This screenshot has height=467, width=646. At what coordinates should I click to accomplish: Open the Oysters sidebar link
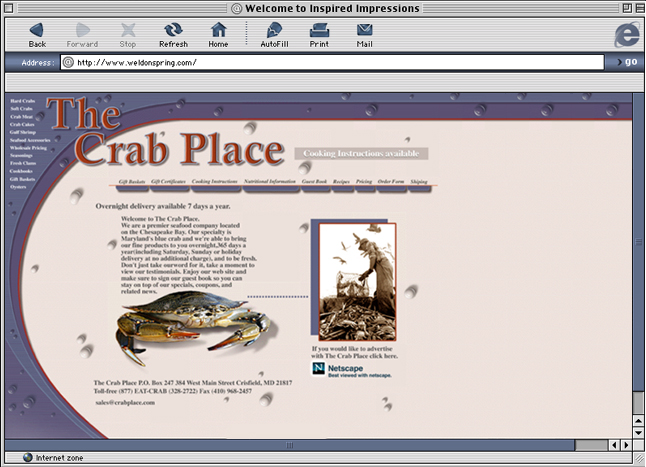[x=19, y=186]
